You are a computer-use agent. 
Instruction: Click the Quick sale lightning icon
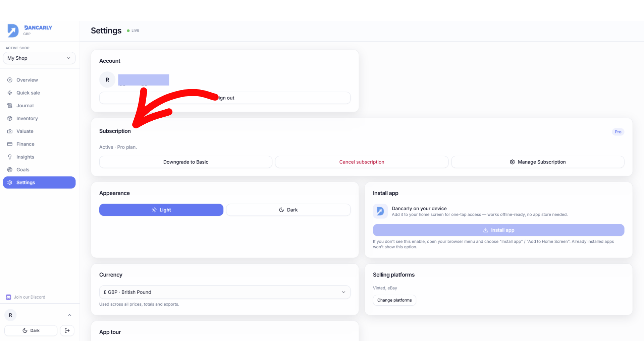pos(10,93)
